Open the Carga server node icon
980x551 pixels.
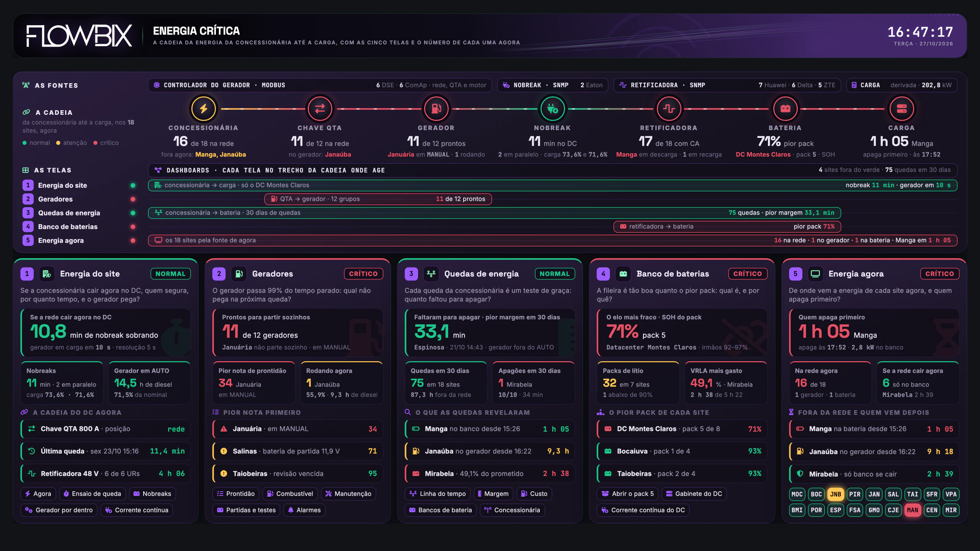(x=902, y=109)
